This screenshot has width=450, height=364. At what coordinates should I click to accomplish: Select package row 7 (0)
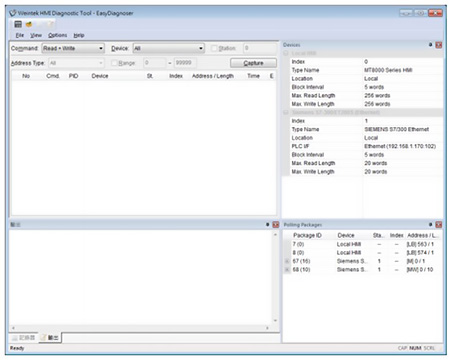(363, 244)
